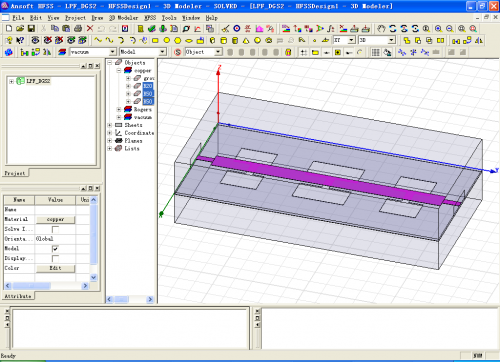Open the Tools menu
Viewport: 500px width, 362px height.
169,18
